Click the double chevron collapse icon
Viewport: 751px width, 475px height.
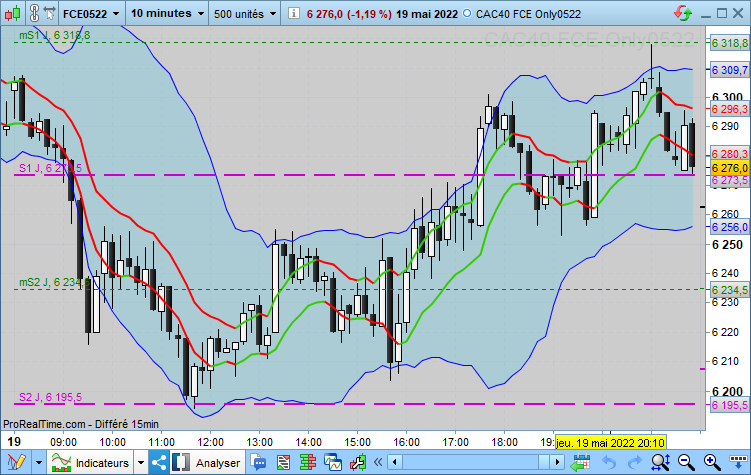(378, 462)
